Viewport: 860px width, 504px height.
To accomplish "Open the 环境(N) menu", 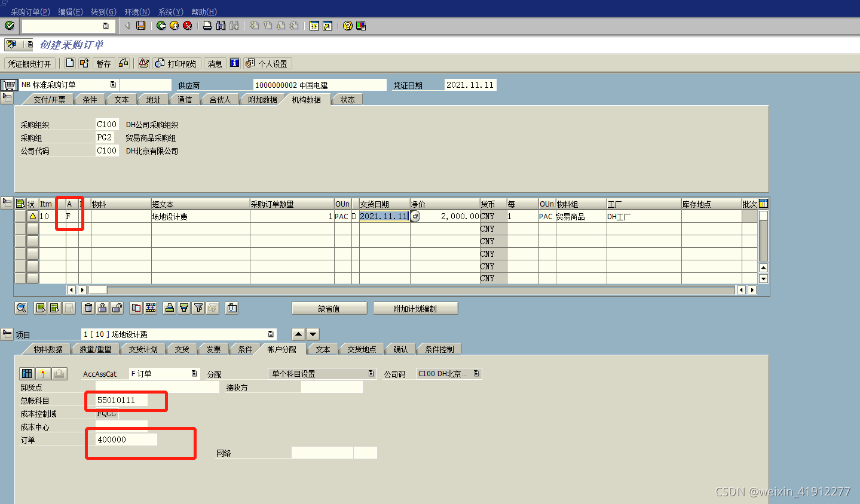I will [x=137, y=12].
